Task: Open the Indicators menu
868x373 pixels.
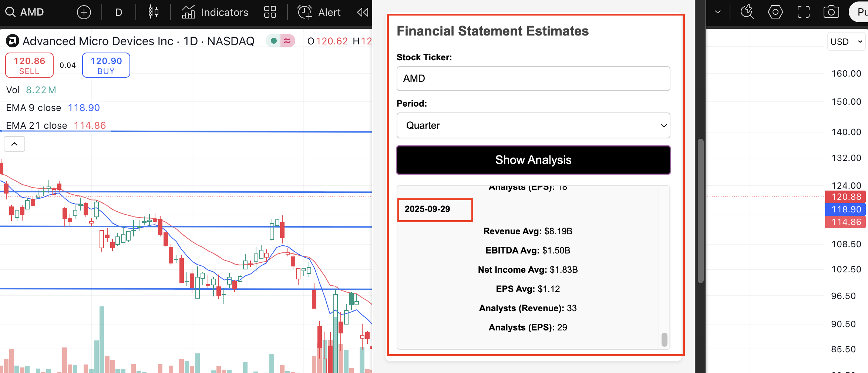Action: (215, 12)
